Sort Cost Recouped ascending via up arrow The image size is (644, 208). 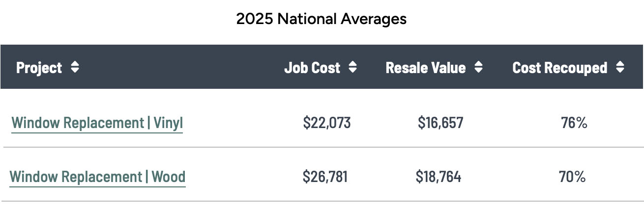pyautogui.click(x=620, y=64)
